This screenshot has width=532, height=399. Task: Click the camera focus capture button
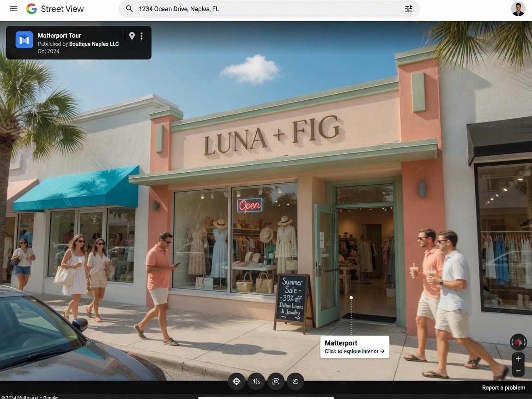pyautogui.click(x=276, y=381)
